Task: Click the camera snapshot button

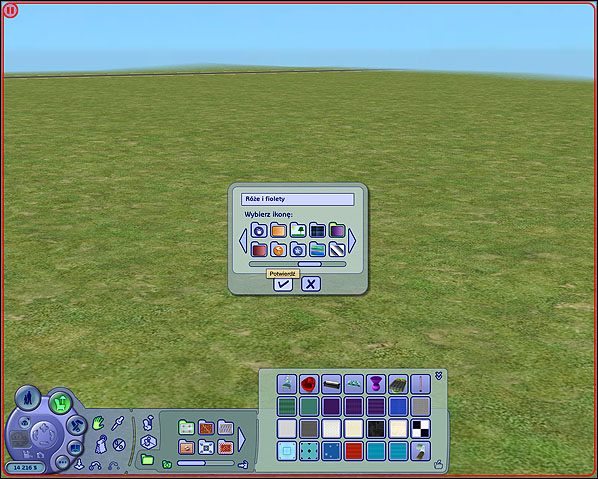Action: point(25,422)
